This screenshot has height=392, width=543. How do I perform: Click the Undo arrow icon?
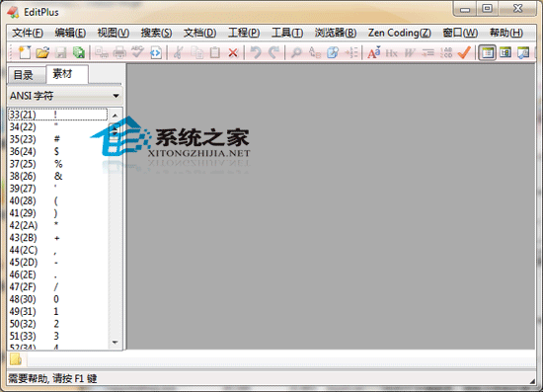click(x=256, y=52)
